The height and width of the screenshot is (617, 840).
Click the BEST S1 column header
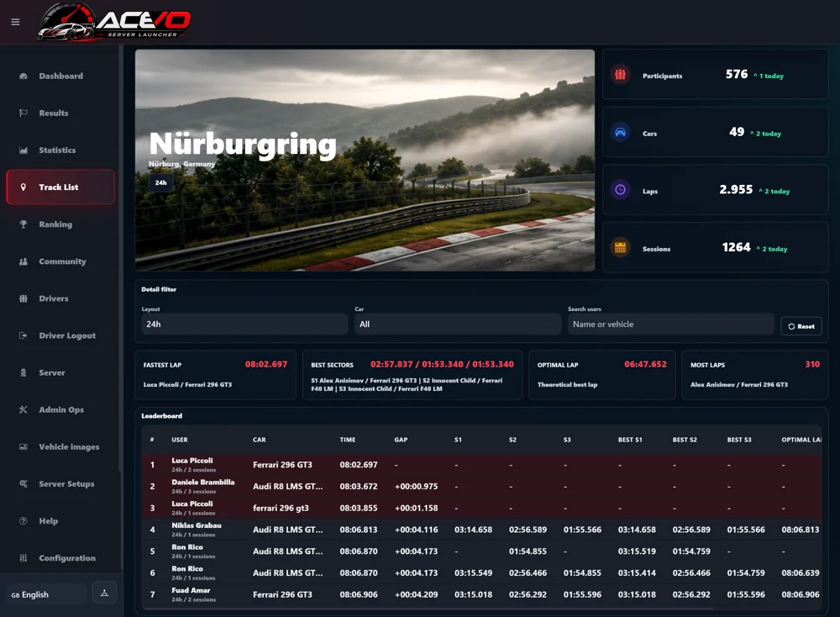click(630, 440)
